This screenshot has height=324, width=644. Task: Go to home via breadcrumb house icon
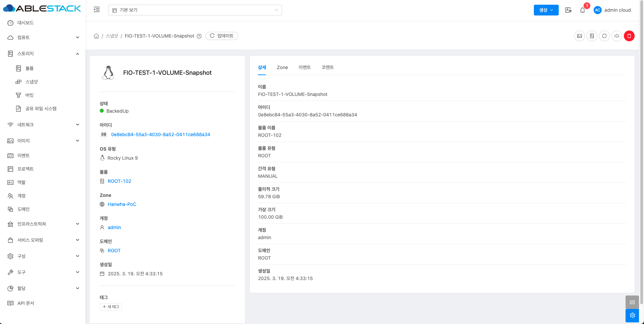96,36
